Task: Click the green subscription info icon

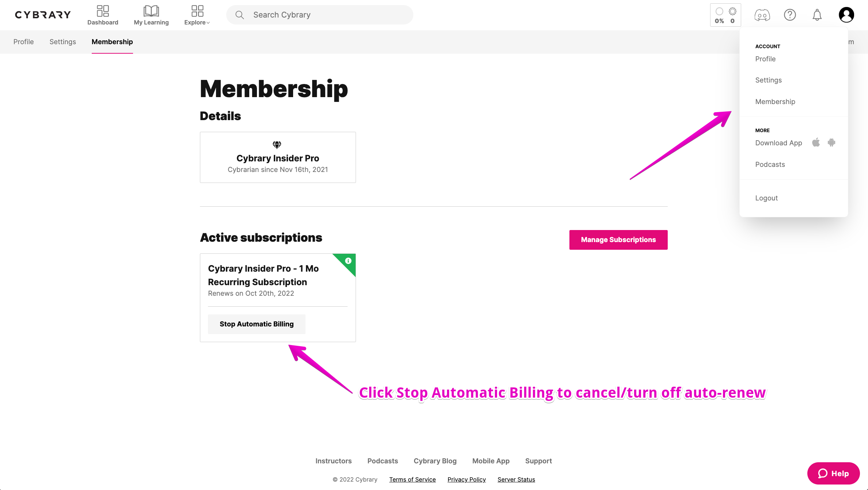Action: click(x=348, y=261)
